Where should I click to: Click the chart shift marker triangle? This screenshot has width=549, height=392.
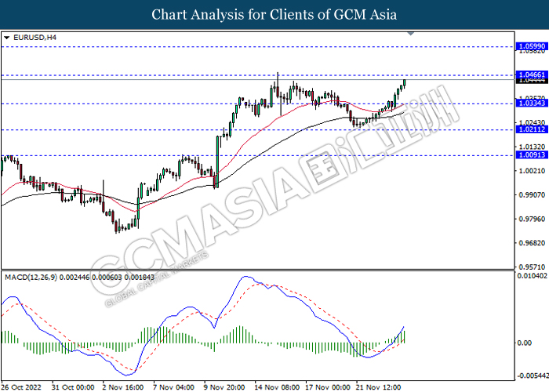coord(411,34)
